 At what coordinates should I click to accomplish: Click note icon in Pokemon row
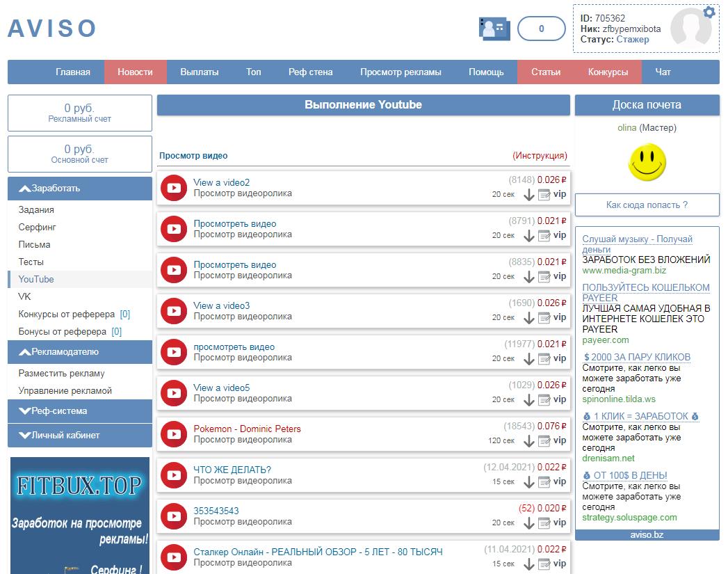(x=544, y=441)
